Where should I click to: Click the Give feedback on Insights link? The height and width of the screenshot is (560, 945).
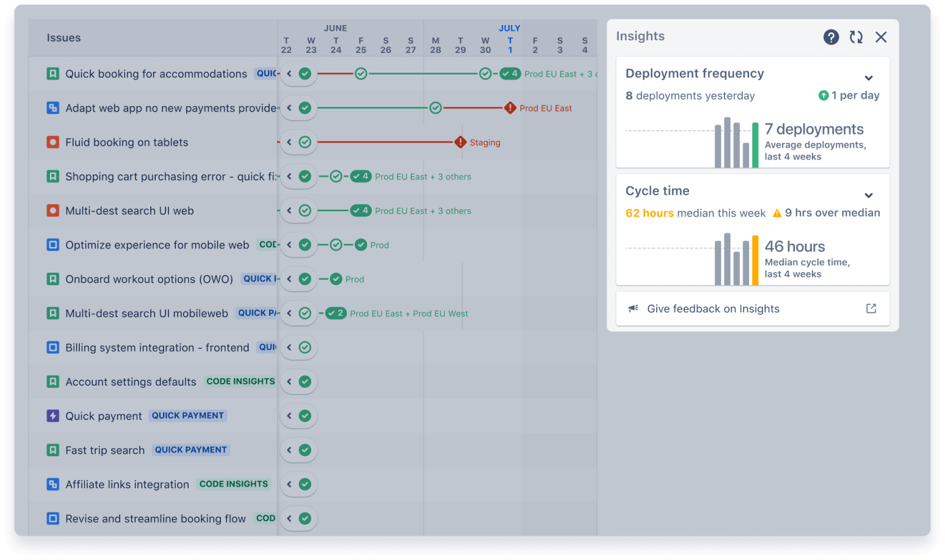point(714,308)
